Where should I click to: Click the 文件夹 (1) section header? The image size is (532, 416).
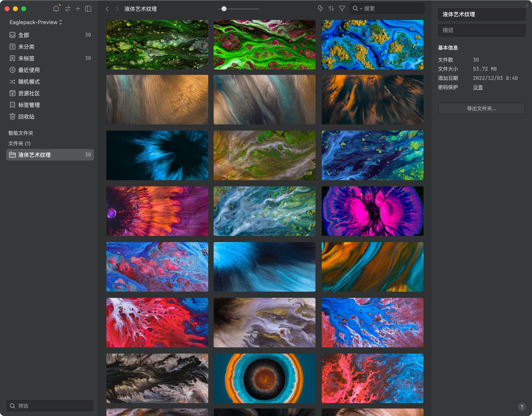click(x=20, y=143)
